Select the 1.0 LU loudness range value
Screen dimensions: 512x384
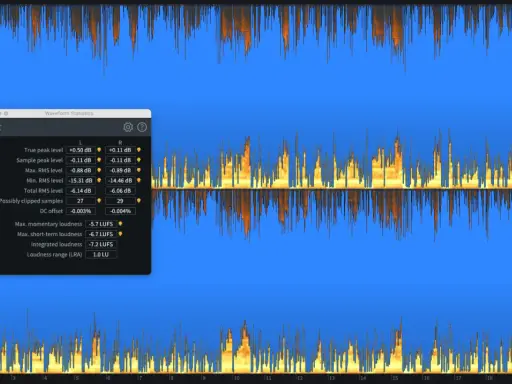[101, 254]
